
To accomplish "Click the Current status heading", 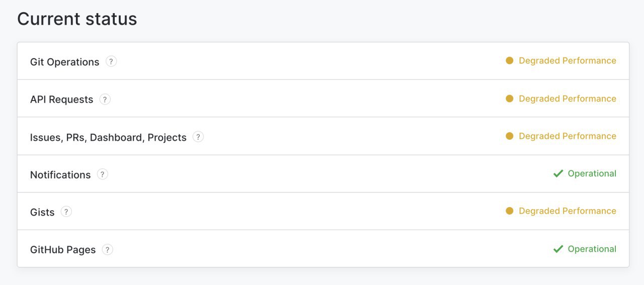I will point(77,19).
